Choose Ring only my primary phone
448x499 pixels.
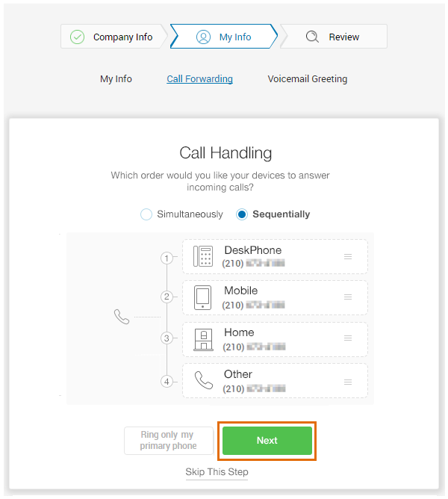pyautogui.click(x=169, y=441)
